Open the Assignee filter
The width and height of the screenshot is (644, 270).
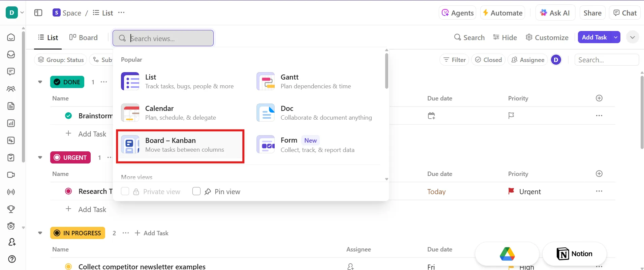tap(528, 60)
